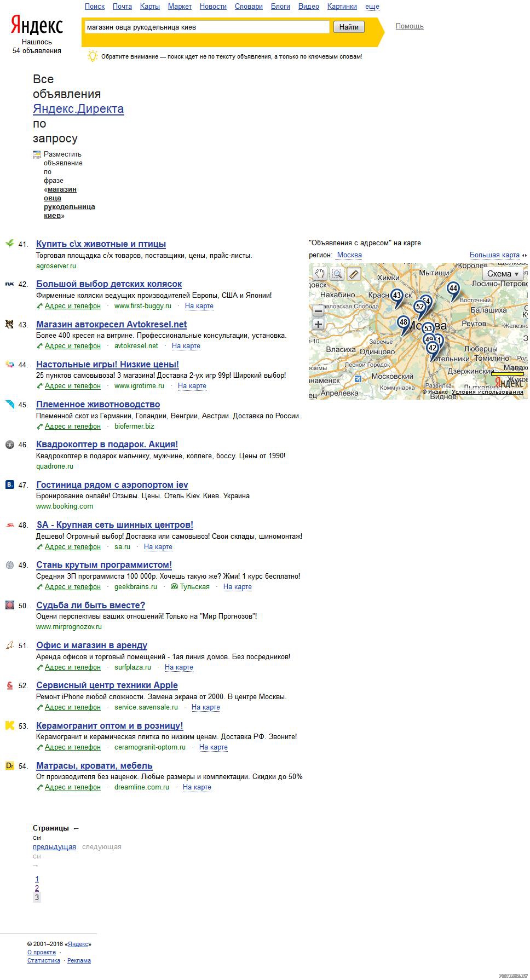Image resolution: width=530 pixels, height=980 pixels.
Task: Zoom in the map with plus button
Action: click(x=318, y=324)
